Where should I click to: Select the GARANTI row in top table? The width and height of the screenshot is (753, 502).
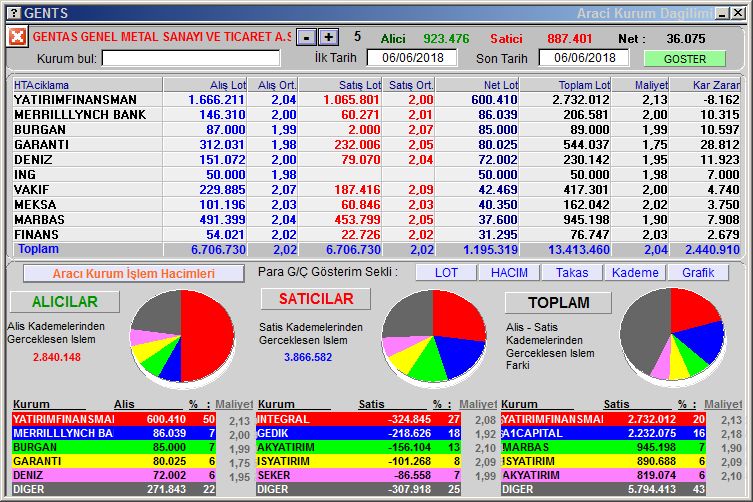pyautogui.click(x=376, y=145)
